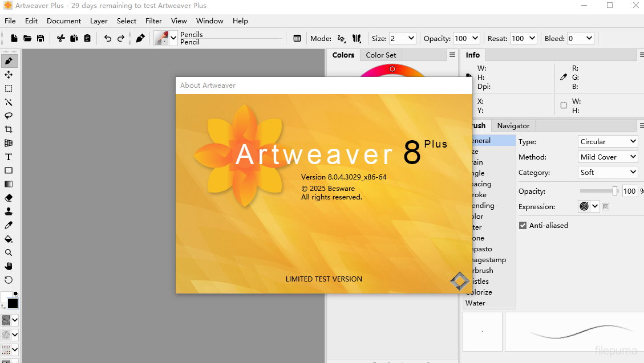Screen dimensions: 644x363
Task: Select Water in brush settings list
Action: click(475, 303)
